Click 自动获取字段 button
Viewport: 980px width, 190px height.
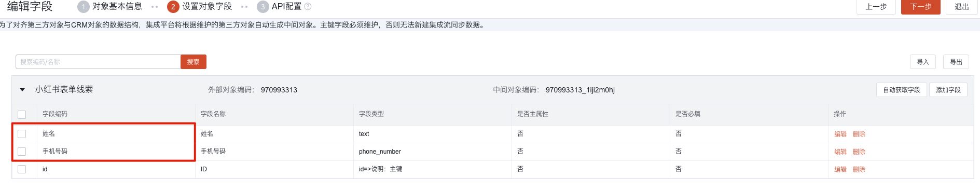pyautogui.click(x=902, y=90)
